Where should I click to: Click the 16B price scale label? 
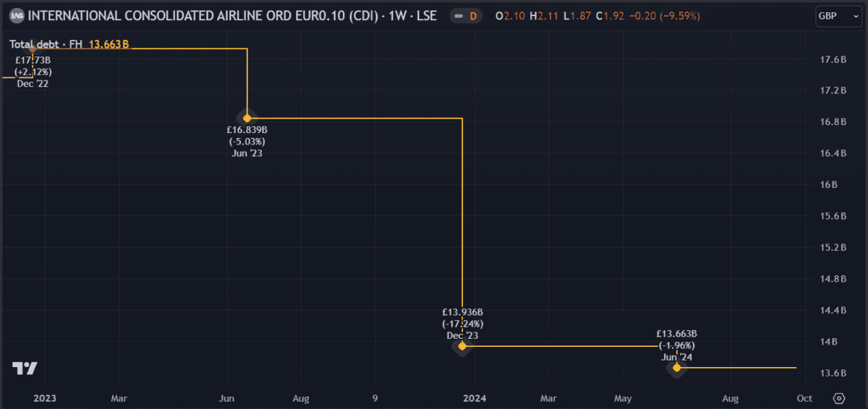click(x=828, y=184)
